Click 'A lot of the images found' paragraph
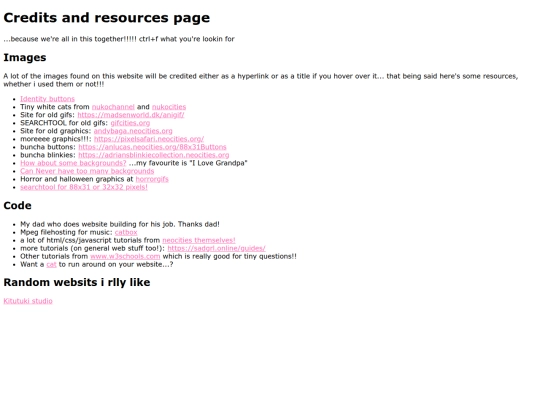The height and width of the screenshot is (405, 540). click(x=261, y=80)
